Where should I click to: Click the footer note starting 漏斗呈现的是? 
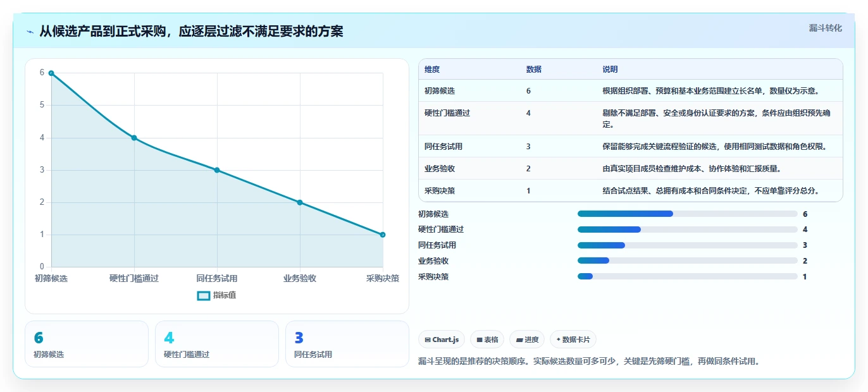589,362
